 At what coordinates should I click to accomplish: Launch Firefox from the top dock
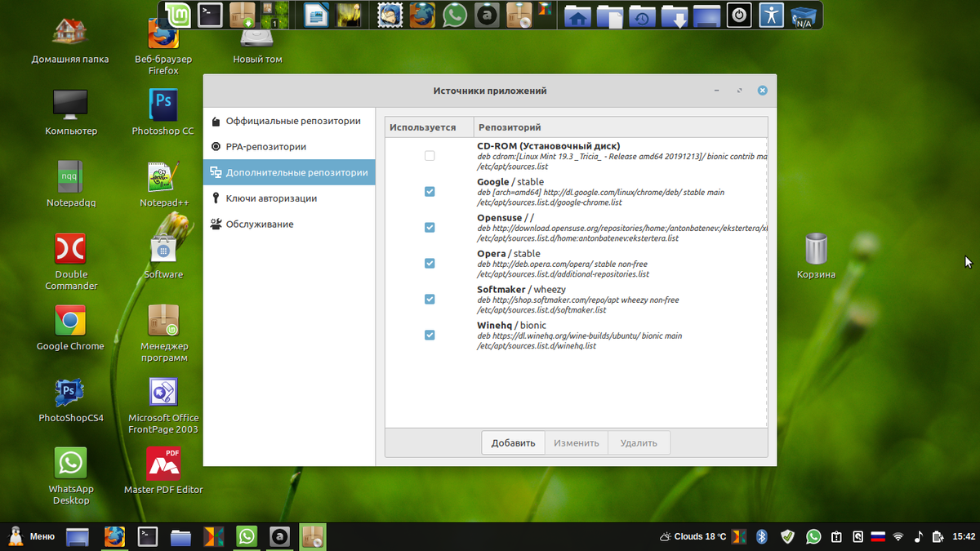pyautogui.click(x=422, y=15)
